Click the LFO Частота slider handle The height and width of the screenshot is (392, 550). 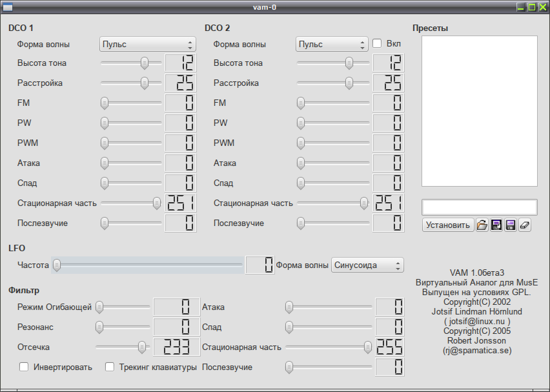pos(57,265)
